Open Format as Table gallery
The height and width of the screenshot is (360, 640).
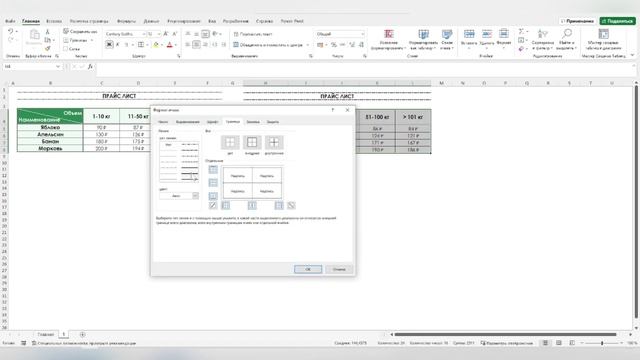coord(423,40)
